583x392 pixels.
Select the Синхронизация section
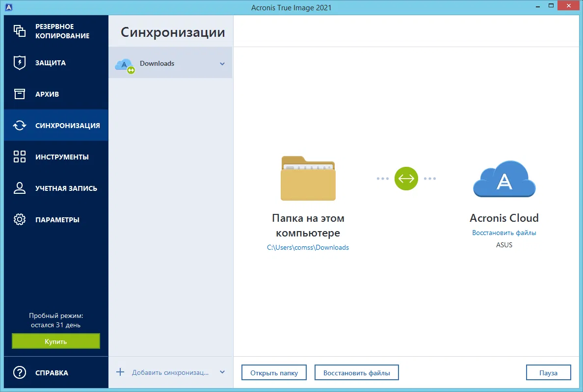[x=56, y=126]
